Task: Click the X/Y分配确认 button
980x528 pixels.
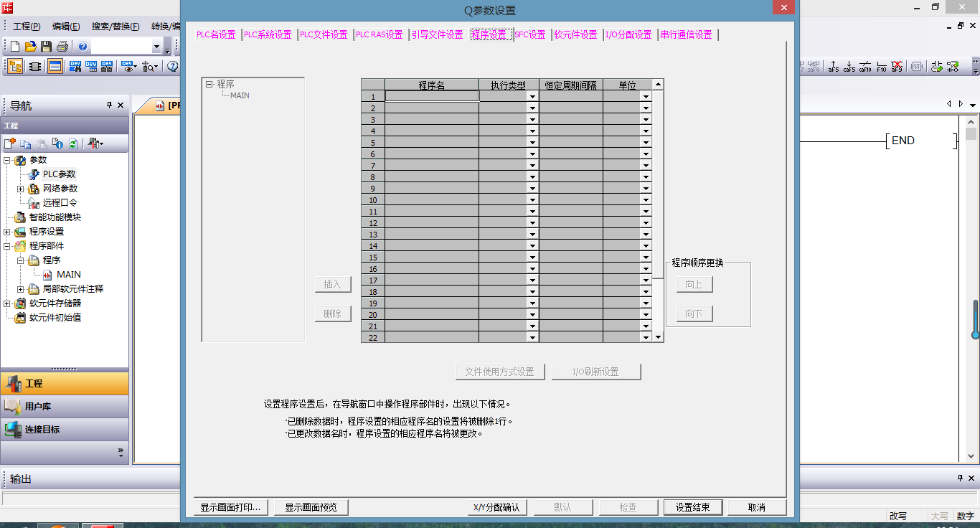Action: point(497,507)
